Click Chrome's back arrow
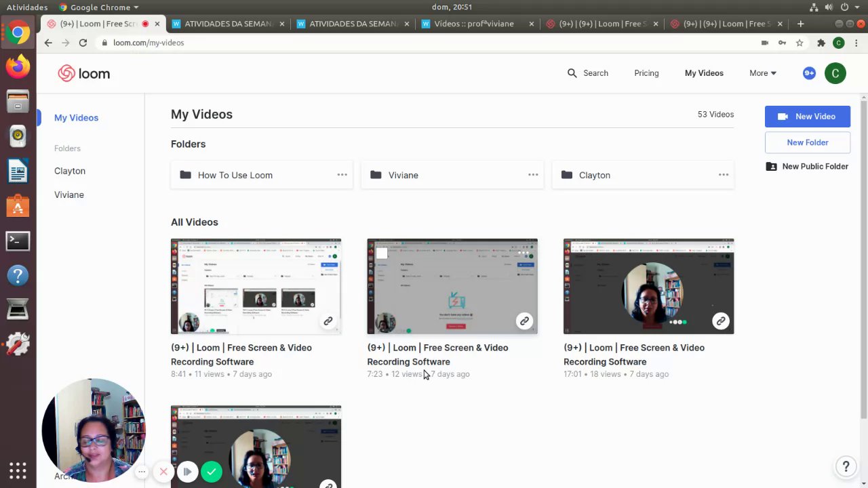Viewport: 868px width, 488px height. (x=48, y=43)
